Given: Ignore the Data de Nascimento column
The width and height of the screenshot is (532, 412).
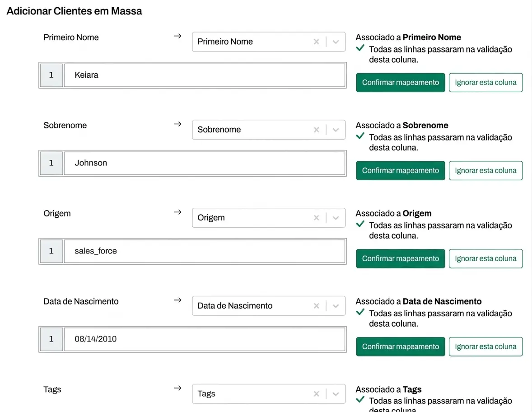Looking at the screenshot, I should tap(485, 347).
